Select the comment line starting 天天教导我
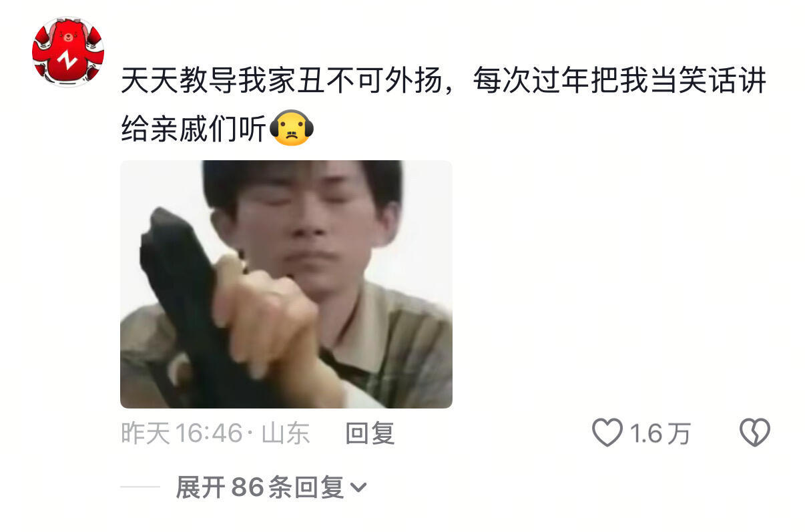Image resolution: width=805 pixels, height=532 pixels. (443, 81)
